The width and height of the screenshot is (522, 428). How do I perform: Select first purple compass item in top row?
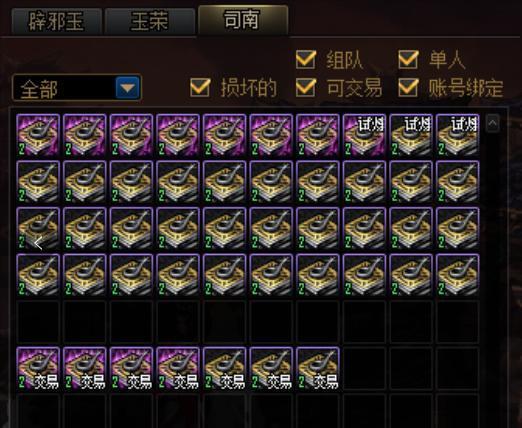(x=38, y=135)
